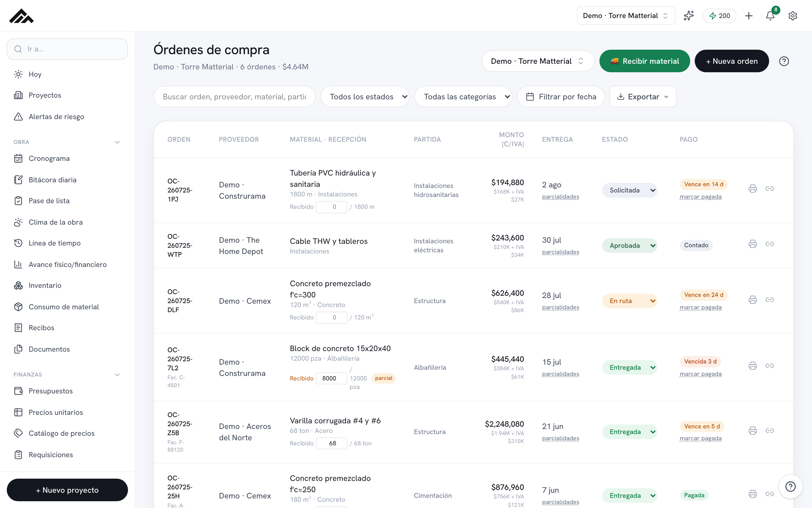Open Recibos in sidebar

(67, 328)
